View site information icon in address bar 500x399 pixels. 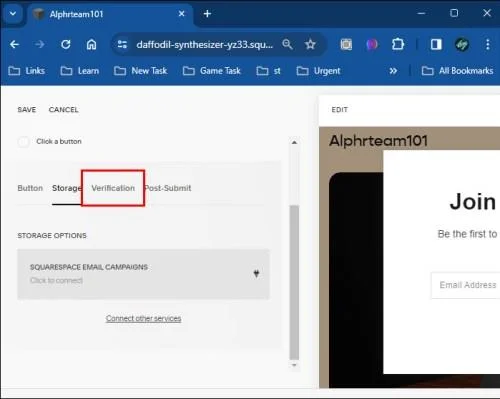pyautogui.click(x=122, y=44)
